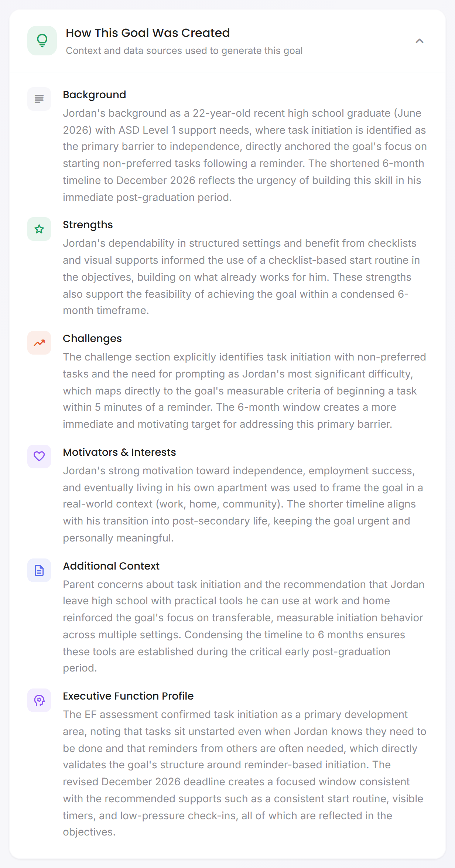
Task: Click the Background text-lines icon
Action: [39, 99]
